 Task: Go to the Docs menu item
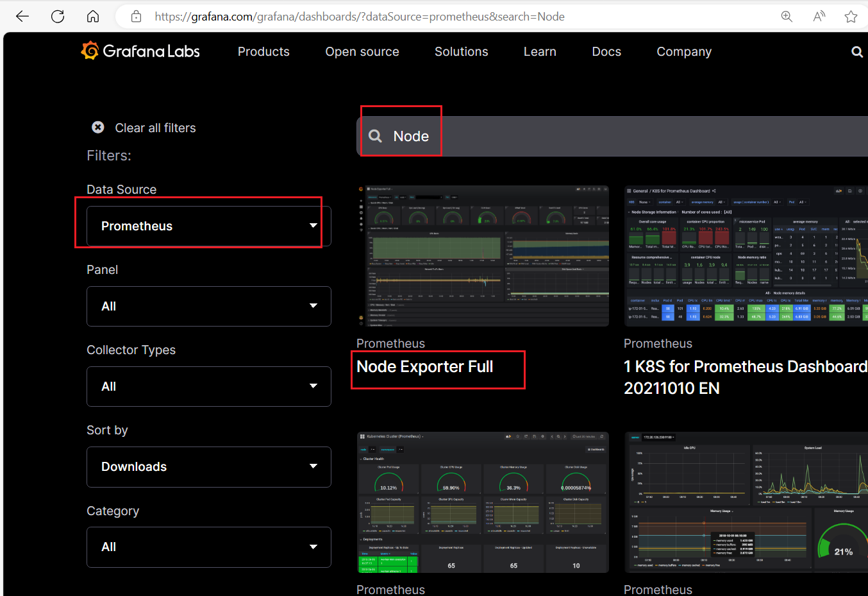[x=606, y=52]
